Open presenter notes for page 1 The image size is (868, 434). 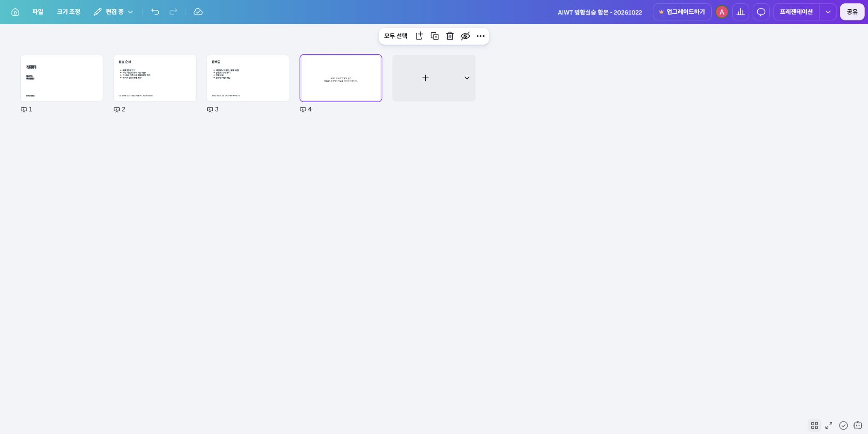point(24,109)
